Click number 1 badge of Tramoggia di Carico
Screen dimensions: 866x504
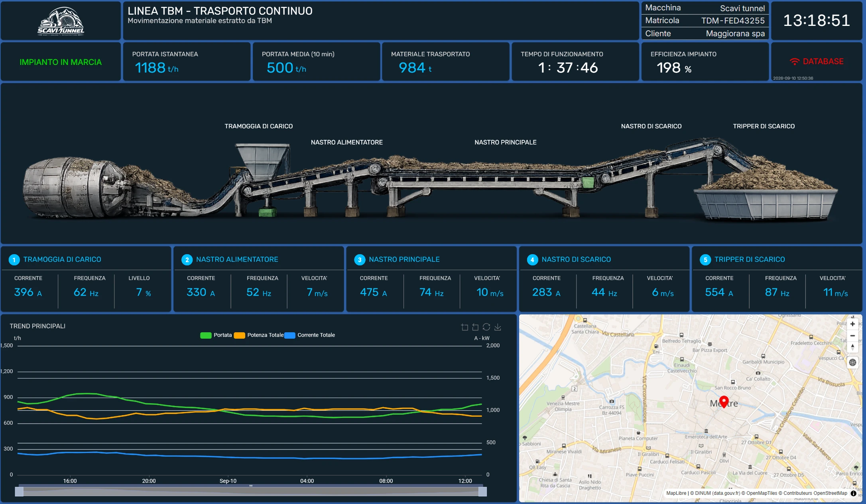tap(14, 260)
